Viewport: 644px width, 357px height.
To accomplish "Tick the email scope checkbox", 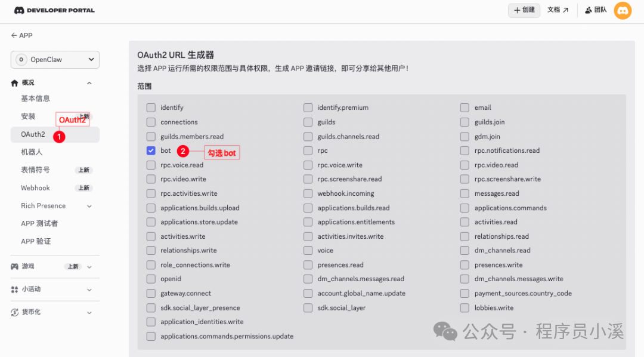I will pos(465,108).
